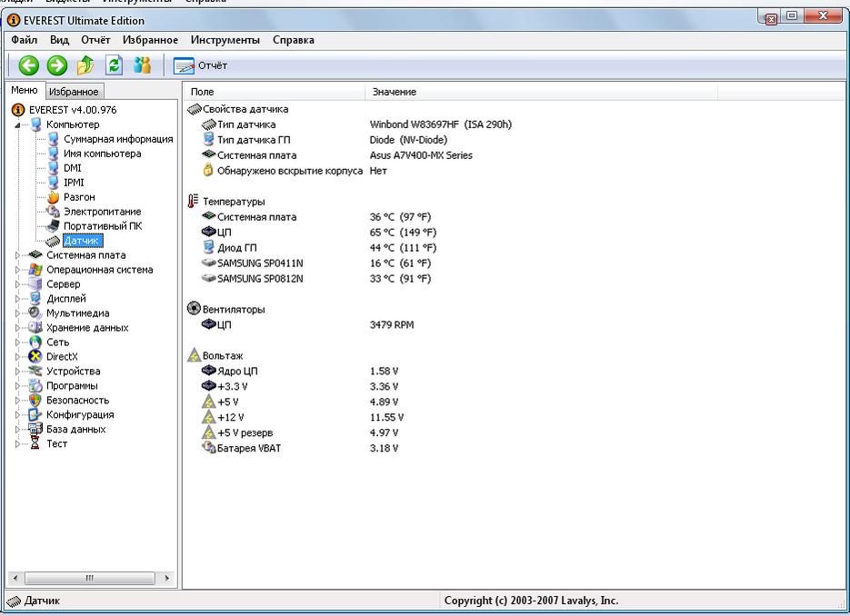Click the Отчёт report toolbar button
The width and height of the screenshot is (850, 616).
[x=200, y=65]
